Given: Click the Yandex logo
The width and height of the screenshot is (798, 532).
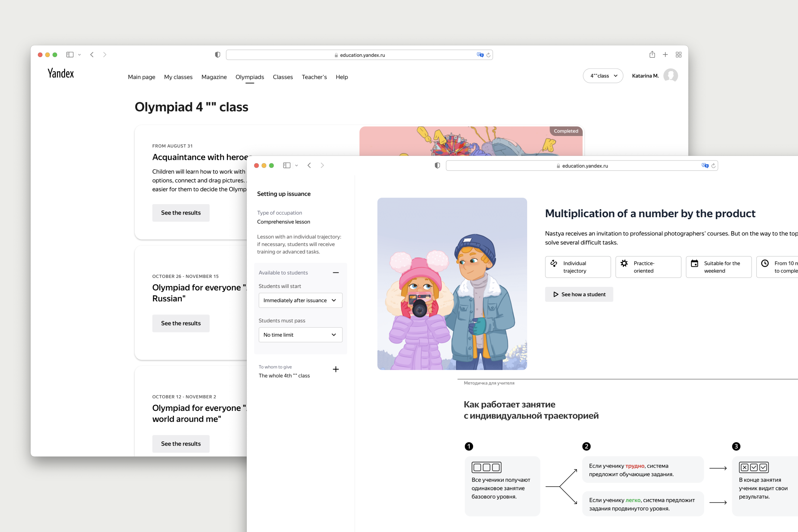Looking at the screenshot, I should (61, 74).
